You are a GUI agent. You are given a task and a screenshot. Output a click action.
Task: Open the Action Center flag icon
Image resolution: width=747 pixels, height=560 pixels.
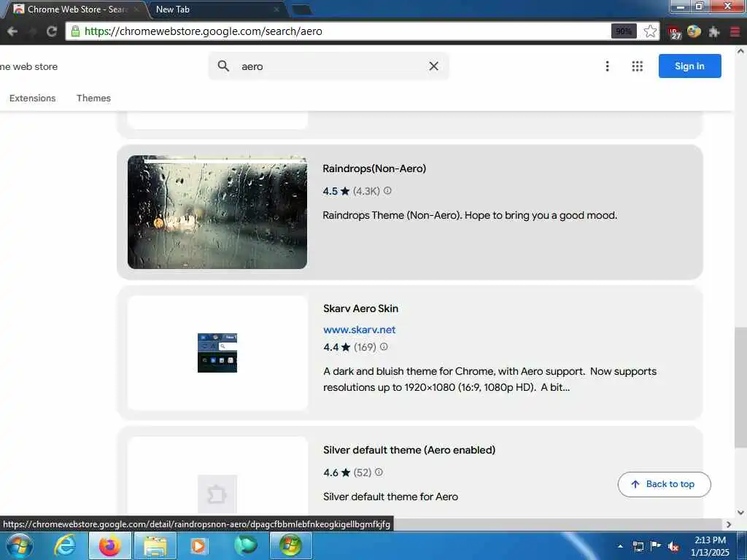tap(656, 545)
